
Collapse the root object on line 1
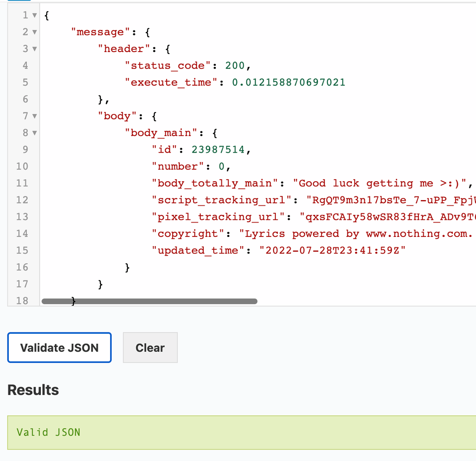pos(34,15)
